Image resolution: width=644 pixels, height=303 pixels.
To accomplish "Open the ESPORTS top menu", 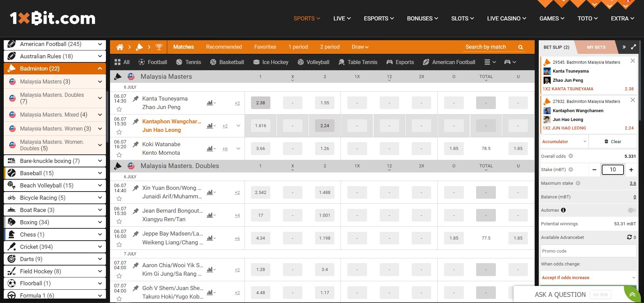I will click(379, 18).
